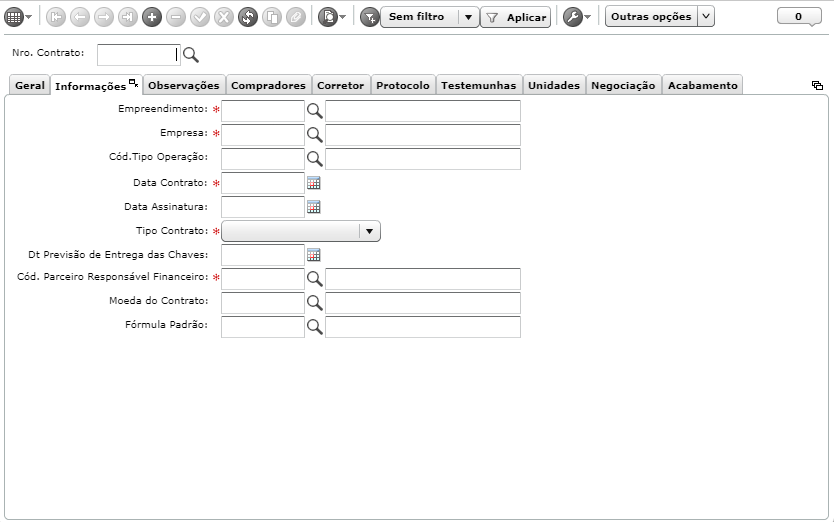Refresh data with the reload icon
Screen dimensions: 834x522
[248, 17]
